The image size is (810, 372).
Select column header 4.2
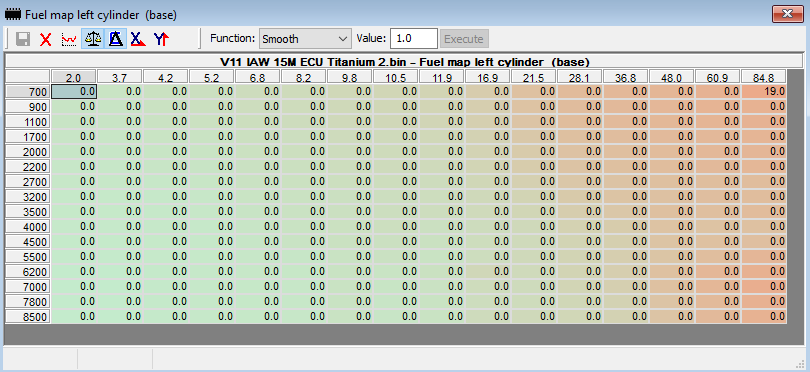coord(165,77)
